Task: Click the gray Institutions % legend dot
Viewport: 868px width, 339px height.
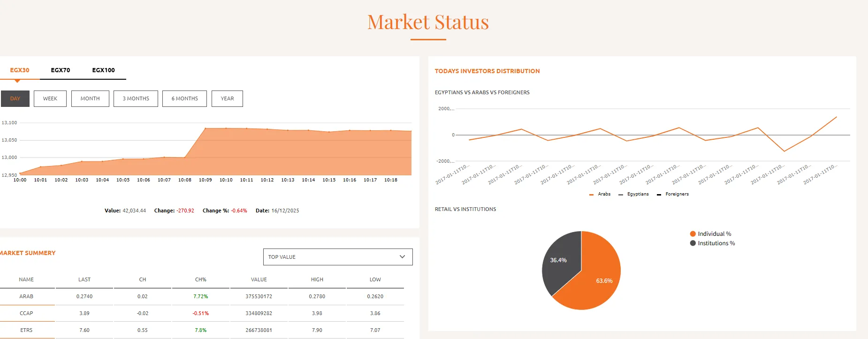Action: click(x=693, y=243)
